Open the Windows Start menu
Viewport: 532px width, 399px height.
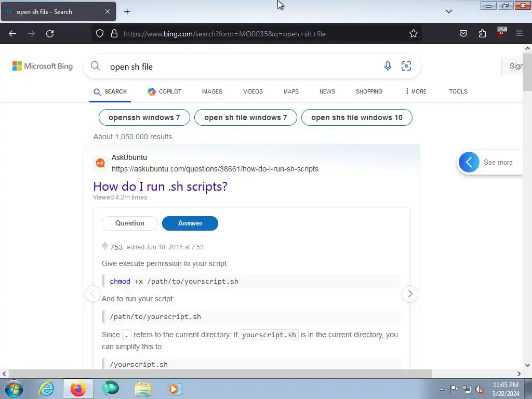pyautogui.click(x=14, y=389)
